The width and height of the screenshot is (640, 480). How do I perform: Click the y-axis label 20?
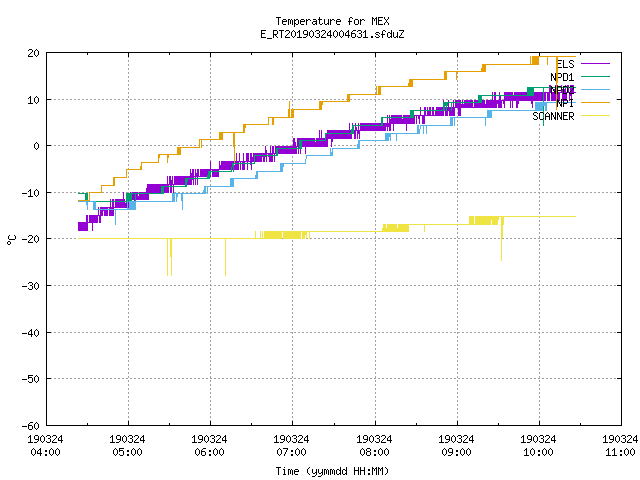click(33, 53)
